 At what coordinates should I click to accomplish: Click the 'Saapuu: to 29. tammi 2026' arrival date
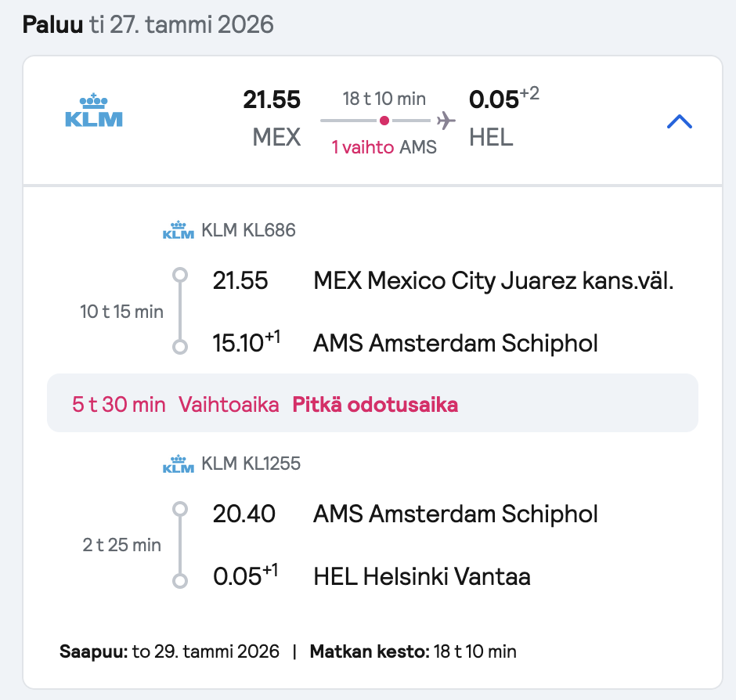click(x=169, y=651)
